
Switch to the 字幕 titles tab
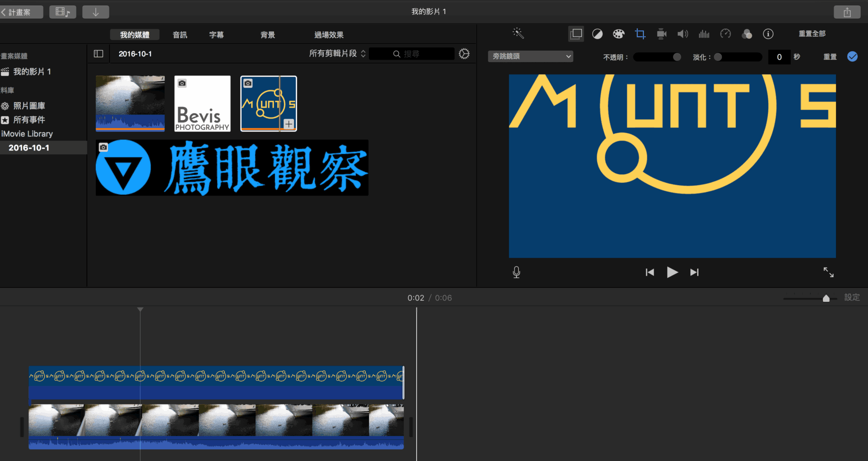coord(217,35)
